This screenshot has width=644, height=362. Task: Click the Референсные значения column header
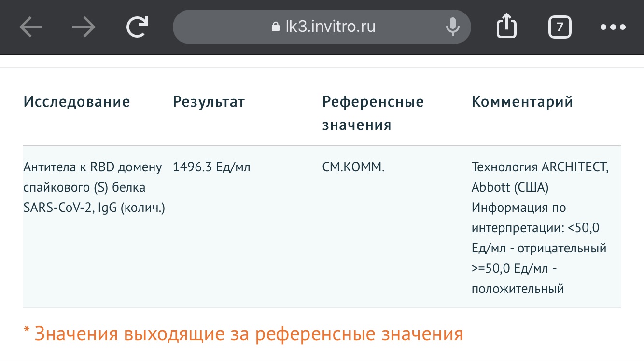373,113
